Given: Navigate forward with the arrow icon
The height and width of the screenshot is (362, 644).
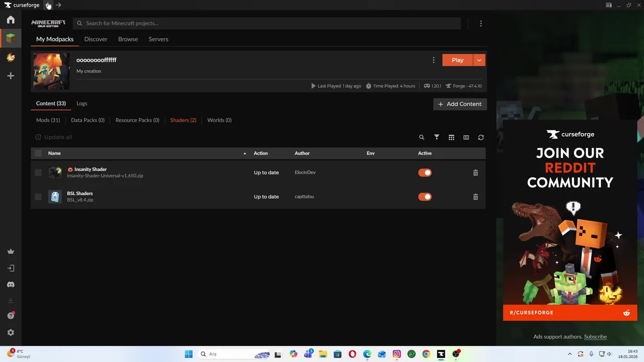Looking at the screenshot, I should [58, 5].
